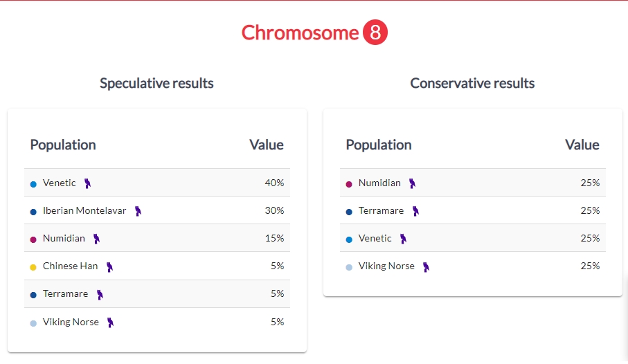Screen dimensions: 628x364
Task: Click purple icon next to Chinese Han
Action: point(109,267)
